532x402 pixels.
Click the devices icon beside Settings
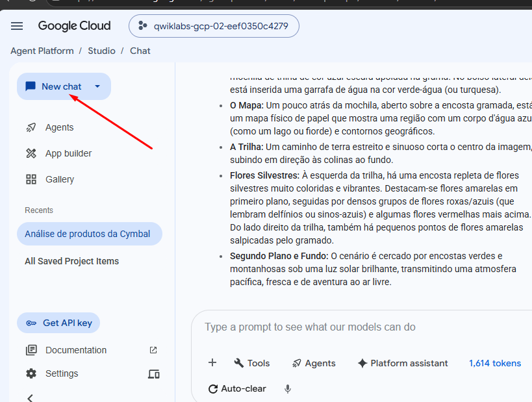154,374
